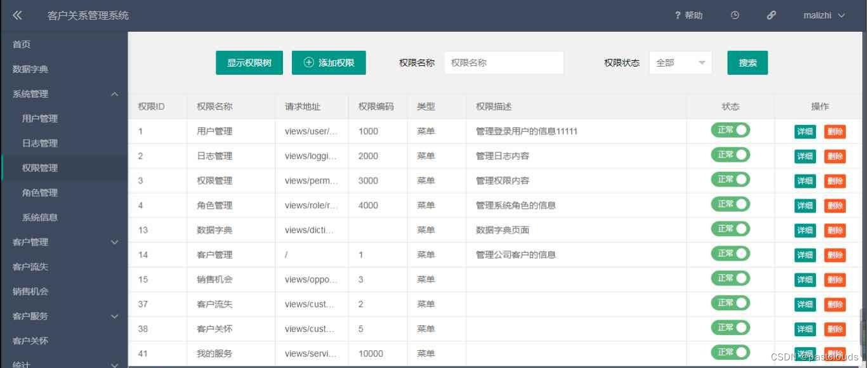Open the 帮助 help item
This screenshot has width=868, height=368.
pos(689,15)
